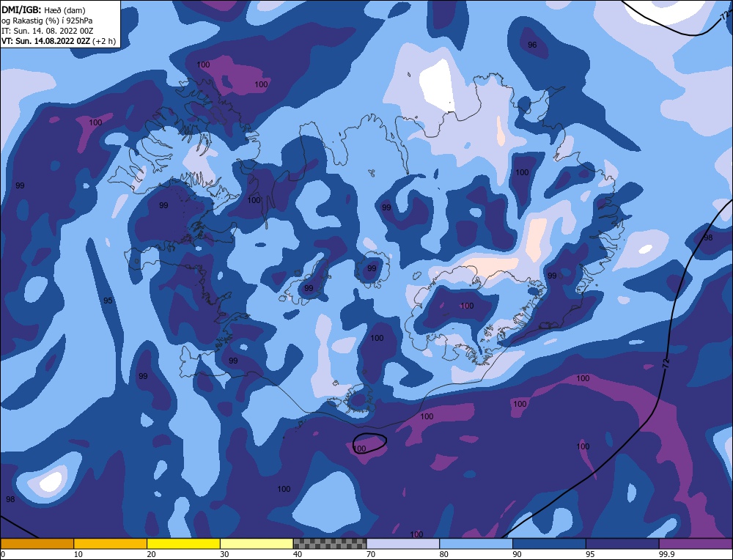Click the checkered 40–70 legend segment
Viewport: 733px width, 560px height.
(330, 544)
